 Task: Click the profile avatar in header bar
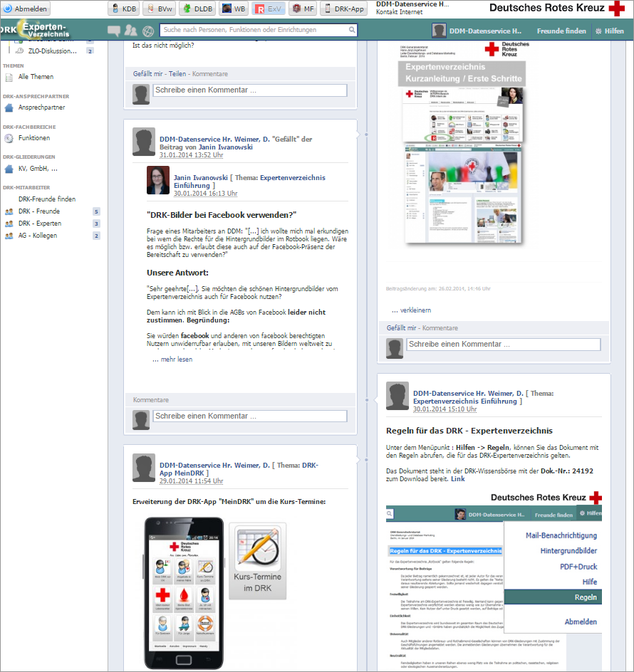[x=439, y=31]
